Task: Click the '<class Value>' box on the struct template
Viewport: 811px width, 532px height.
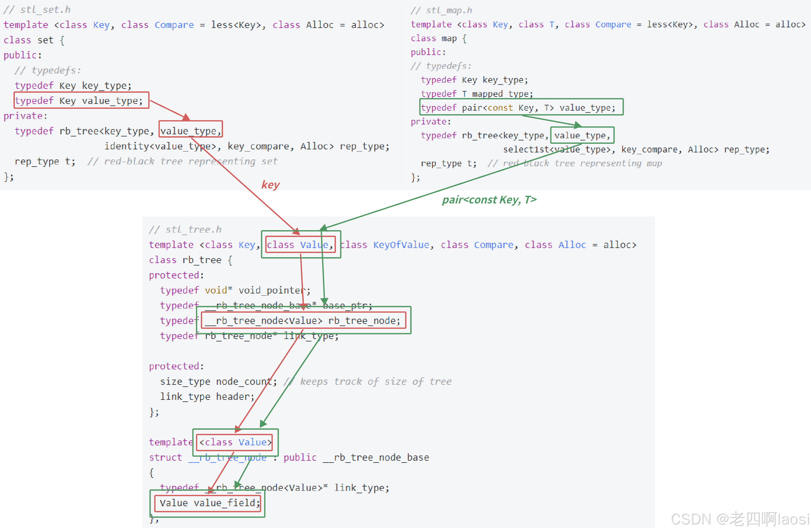Action: [x=235, y=442]
